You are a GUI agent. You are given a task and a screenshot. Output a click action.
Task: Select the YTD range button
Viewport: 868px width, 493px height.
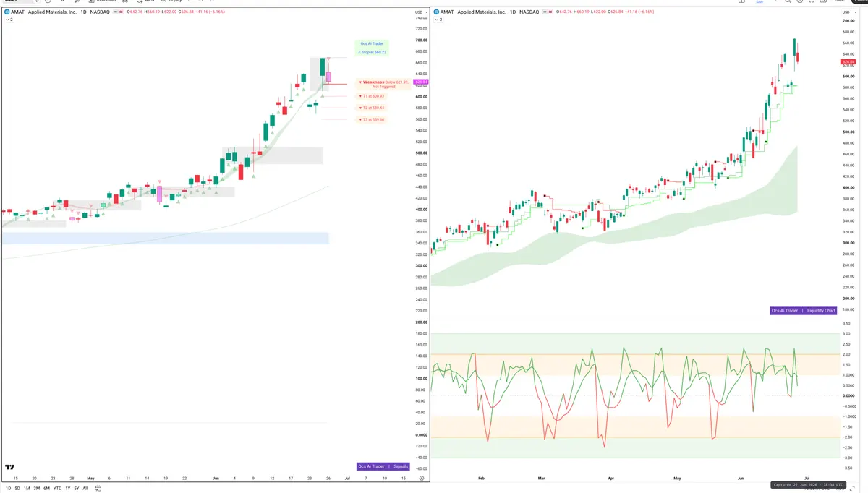(57, 488)
